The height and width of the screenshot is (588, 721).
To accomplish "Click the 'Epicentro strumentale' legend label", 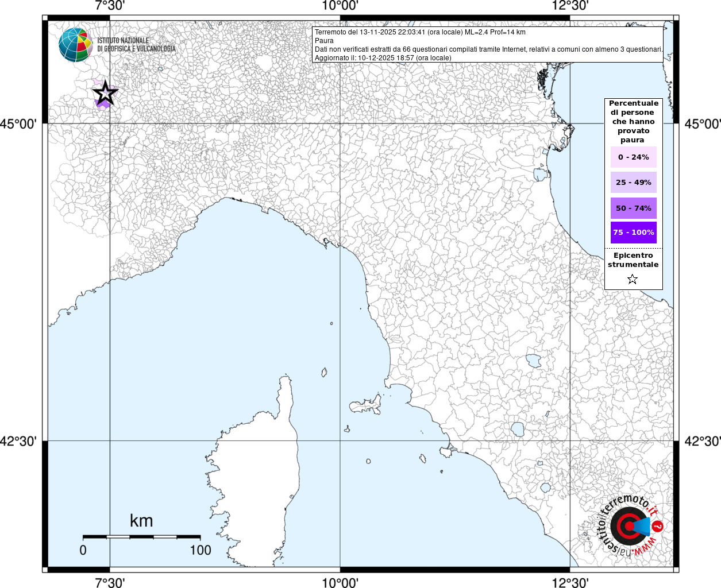I will tap(633, 260).
